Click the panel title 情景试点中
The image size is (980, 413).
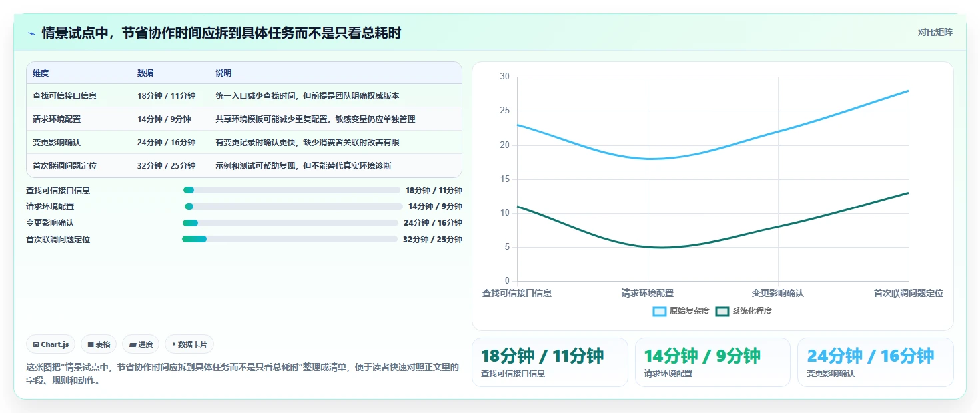coord(221,33)
